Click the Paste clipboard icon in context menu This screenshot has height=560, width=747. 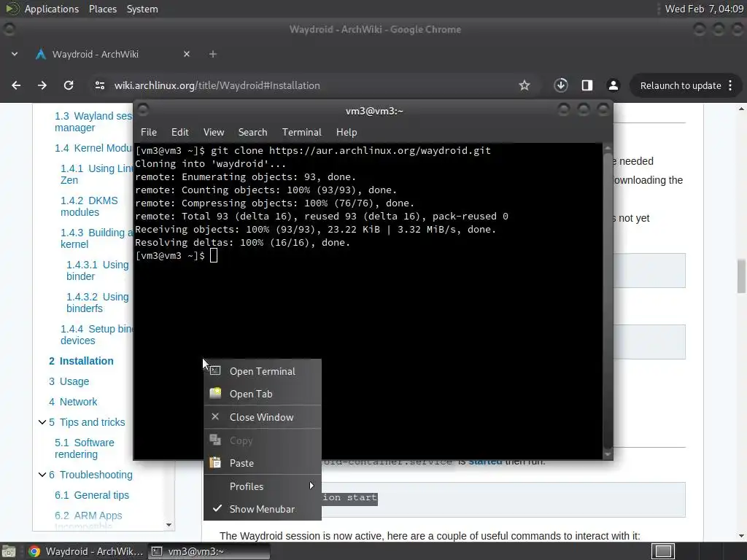tap(215, 462)
